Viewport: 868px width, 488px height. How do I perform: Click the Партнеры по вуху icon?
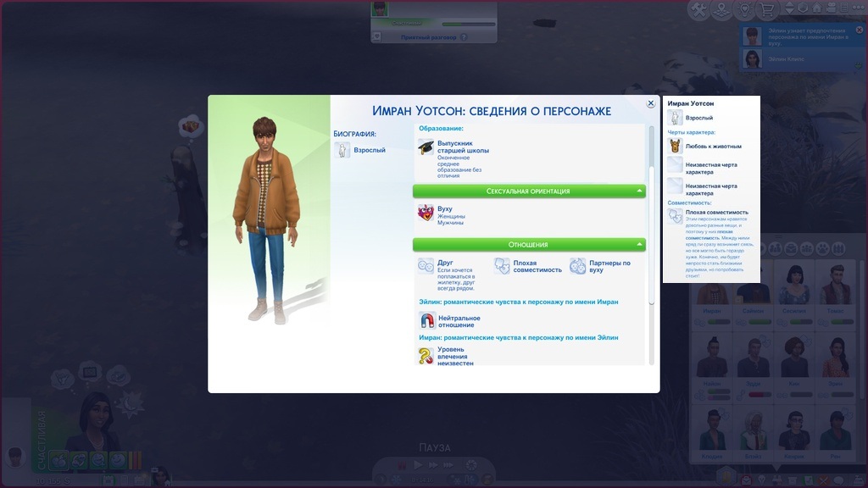click(577, 266)
